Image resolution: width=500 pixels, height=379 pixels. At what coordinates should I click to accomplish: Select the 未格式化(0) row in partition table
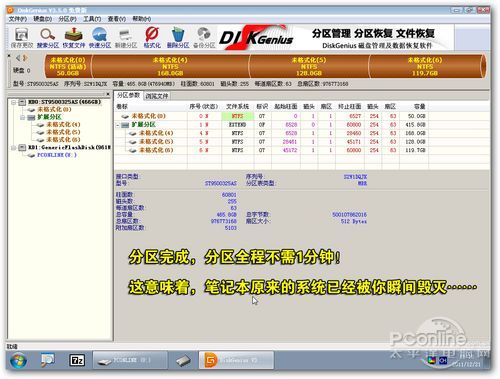click(x=271, y=116)
